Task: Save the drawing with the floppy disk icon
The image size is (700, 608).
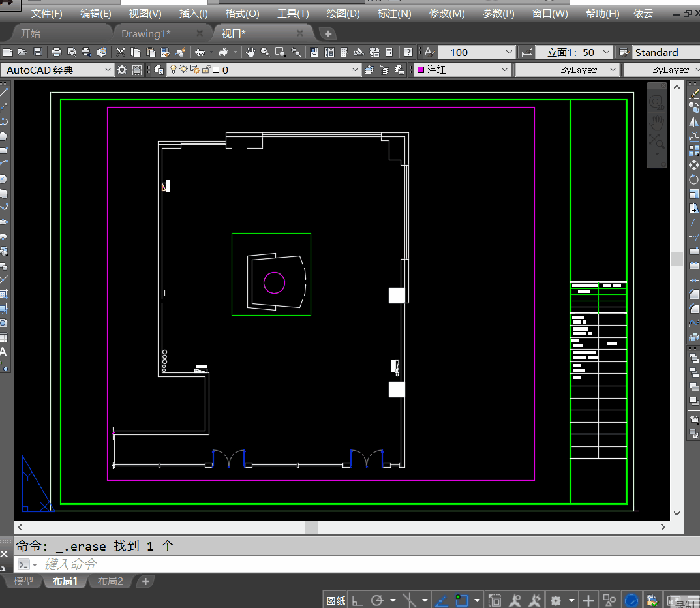Action: point(38,52)
